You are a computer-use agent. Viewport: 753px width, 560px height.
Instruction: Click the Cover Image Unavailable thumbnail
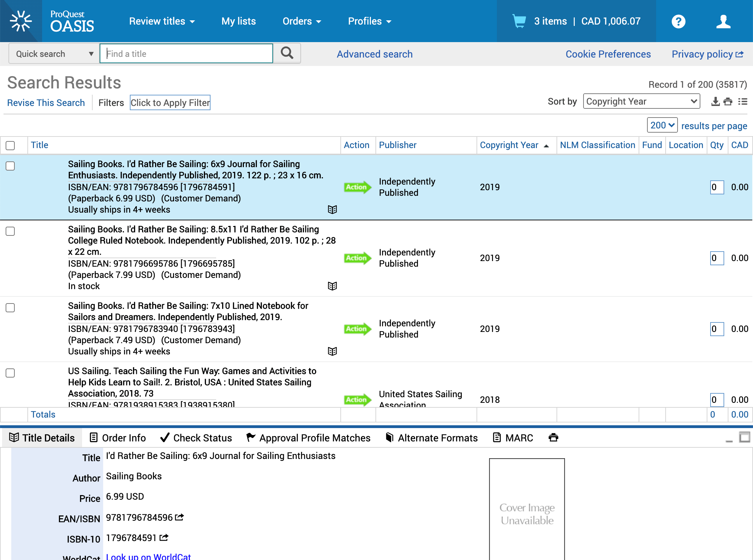coord(527,509)
